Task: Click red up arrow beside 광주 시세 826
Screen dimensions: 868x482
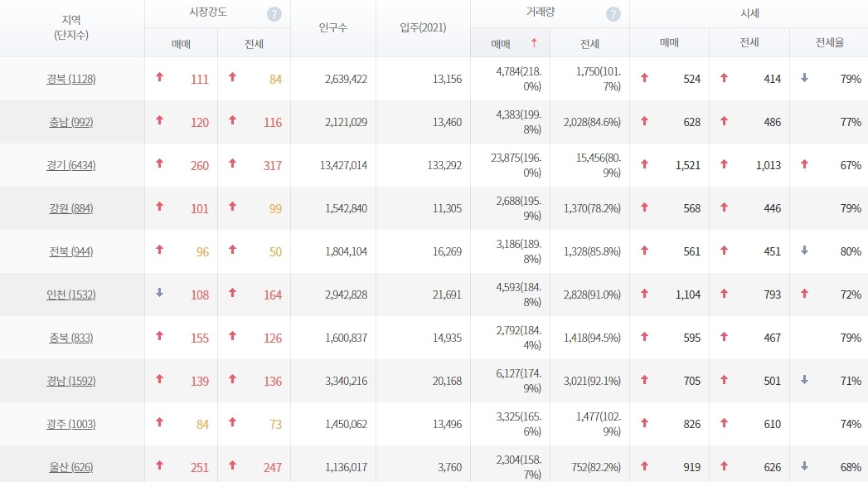Action: (x=644, y=423)
